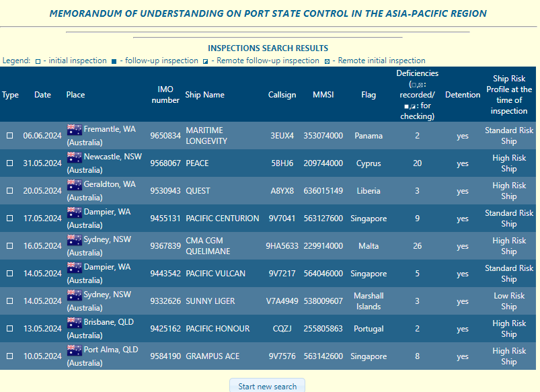The width and height of the screenshot is (540, 392).
Task: Click the Detention yes value for QUEST
Action: tap(463, 190)
